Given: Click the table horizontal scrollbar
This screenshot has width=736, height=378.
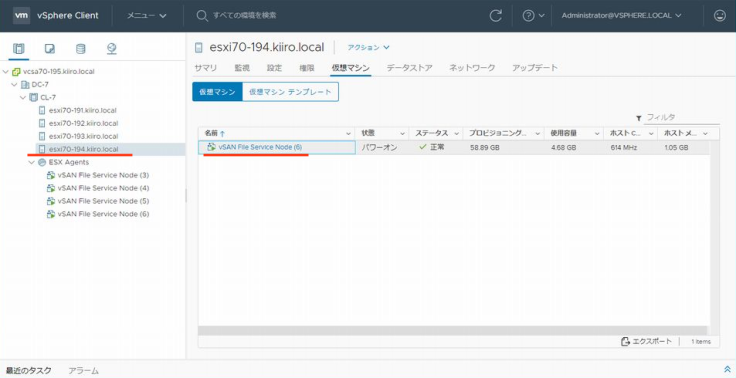Looking at the screenshot, I should point(452,331).
